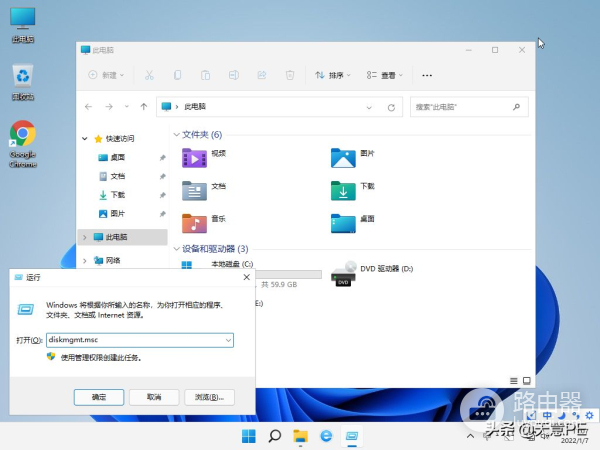Click 浏览(B)... button in Run dialog

(208, 396)
